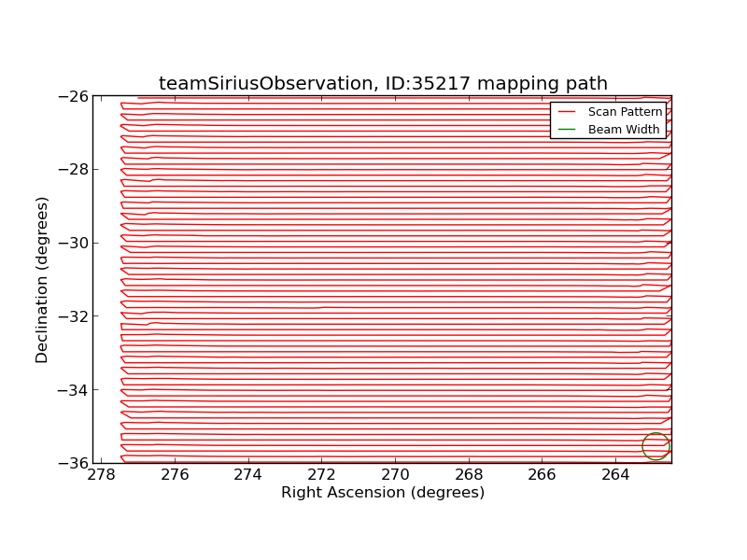The width and height of the screenshot is (747, 560).
Task: Click the green beam width circle
Action: pyautogui.click(x=656, y=447)
